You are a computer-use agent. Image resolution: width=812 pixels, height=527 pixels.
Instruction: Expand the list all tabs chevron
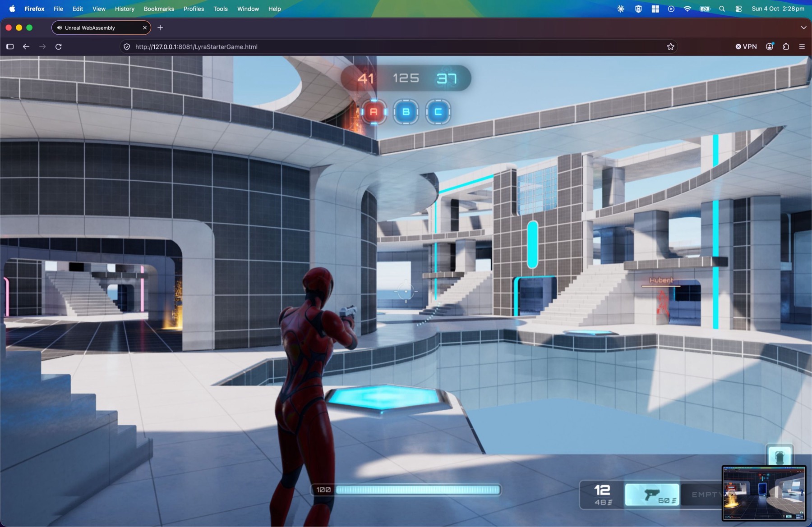click(803, 27)
